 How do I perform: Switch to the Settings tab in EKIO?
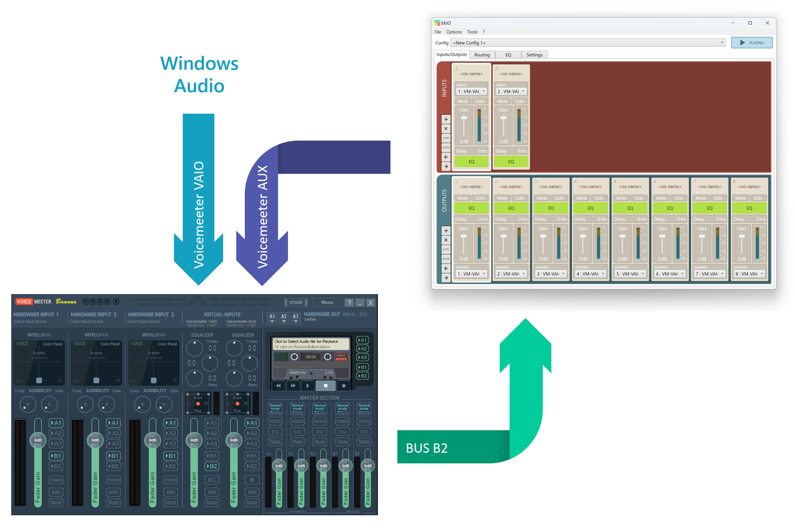534,55
